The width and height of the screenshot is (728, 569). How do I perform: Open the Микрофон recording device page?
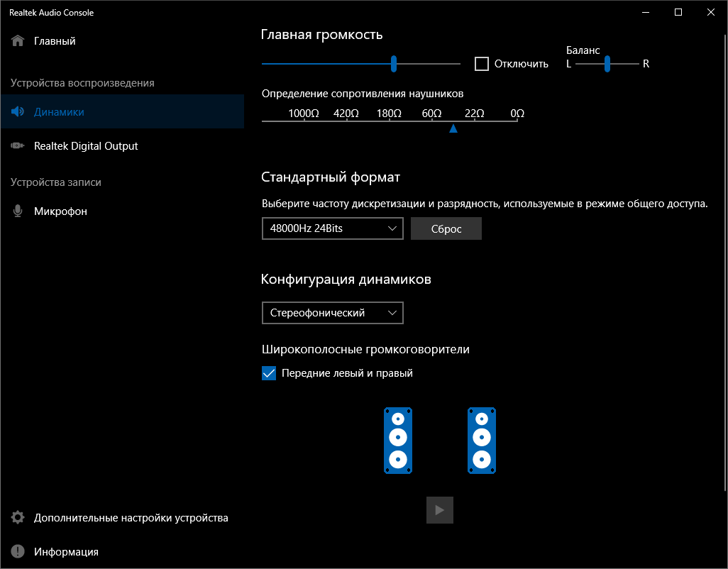[x=60, y=211]
